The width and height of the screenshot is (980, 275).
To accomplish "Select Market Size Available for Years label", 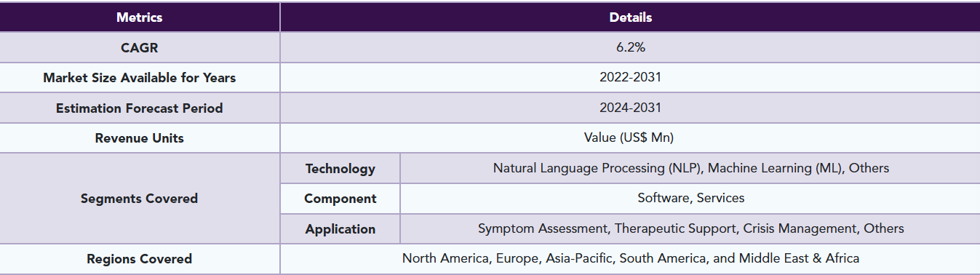I will click(140, 78).
